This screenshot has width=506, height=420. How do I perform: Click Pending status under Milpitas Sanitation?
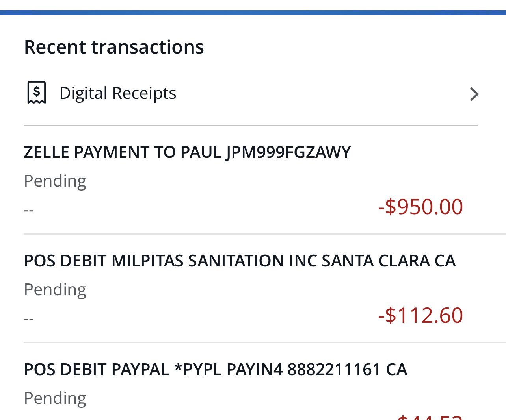coord(55,290)
